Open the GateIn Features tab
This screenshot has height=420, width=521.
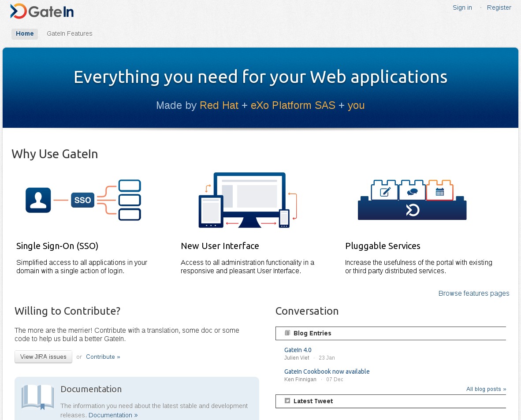[x=70, y=33]
